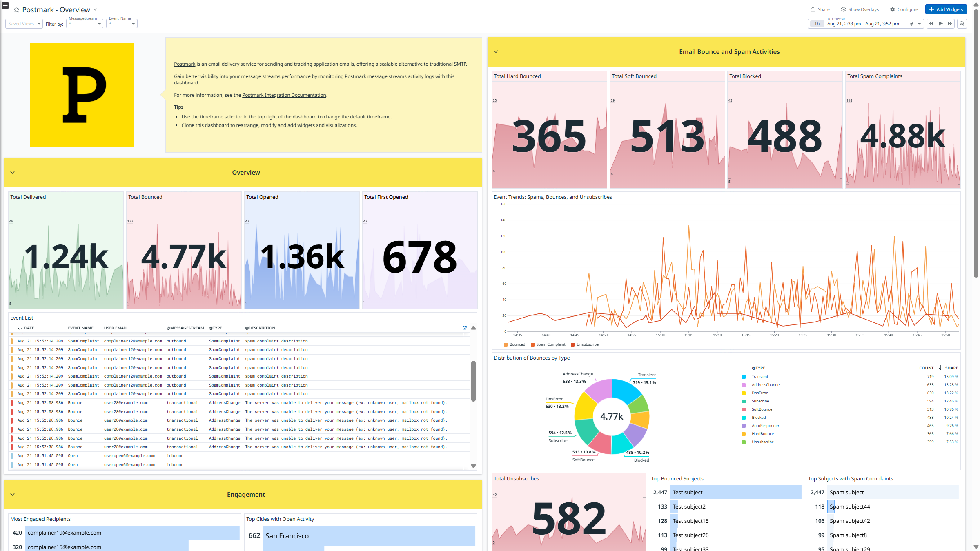Click AddressChange color swatch in table
Viewport: 980px width, 551px height.
tap(744, 385)
